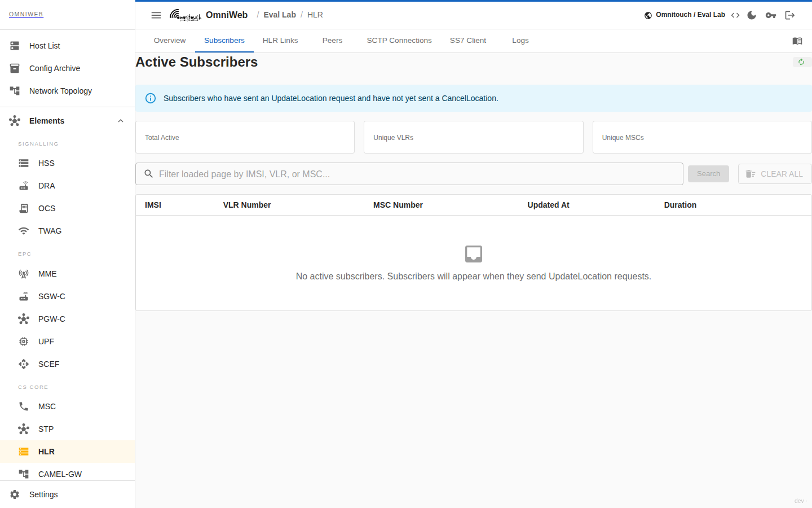Click the TWAG wifi icon
The image size is (812, 508).
[x=24, y=231]
